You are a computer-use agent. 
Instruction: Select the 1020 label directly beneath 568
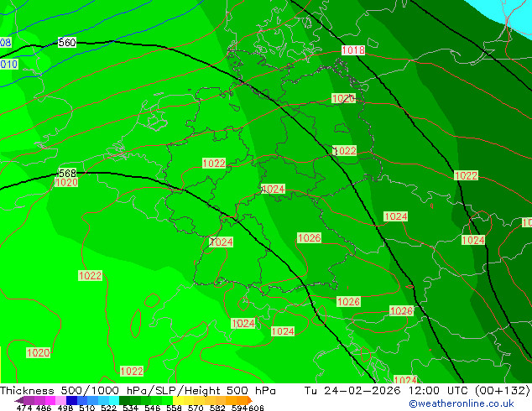[x=66, y=183]
